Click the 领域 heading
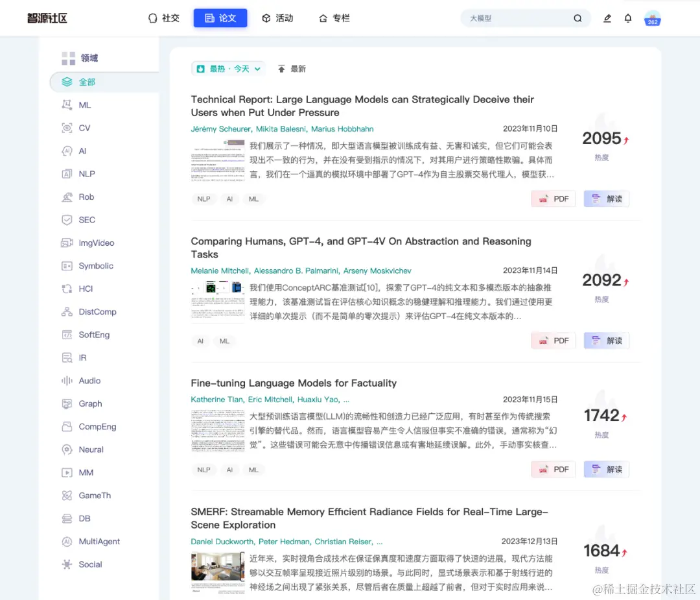Image resolution: width=700 pixels, height=600 pixels. click(89, 58)
